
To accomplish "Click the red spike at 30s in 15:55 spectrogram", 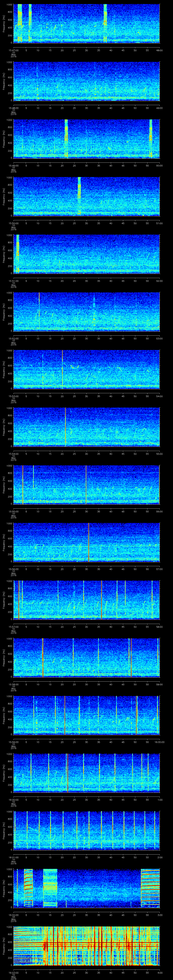I will (x=86, y=484).
